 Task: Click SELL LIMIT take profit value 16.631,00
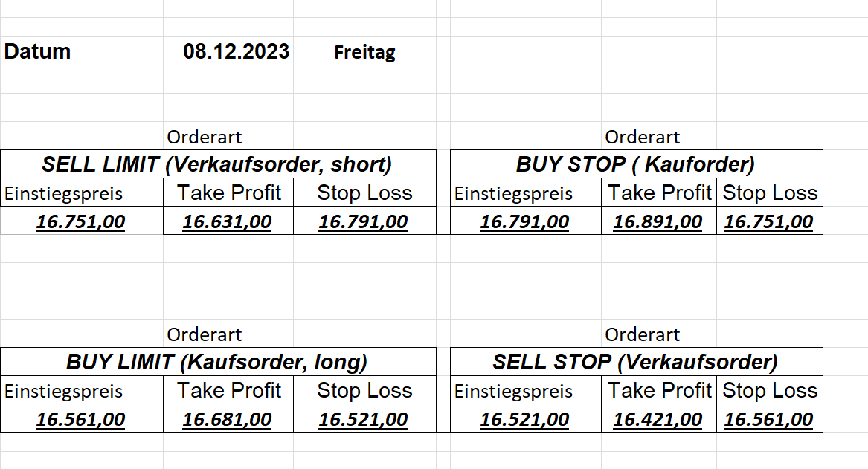[x=228, y=221]
